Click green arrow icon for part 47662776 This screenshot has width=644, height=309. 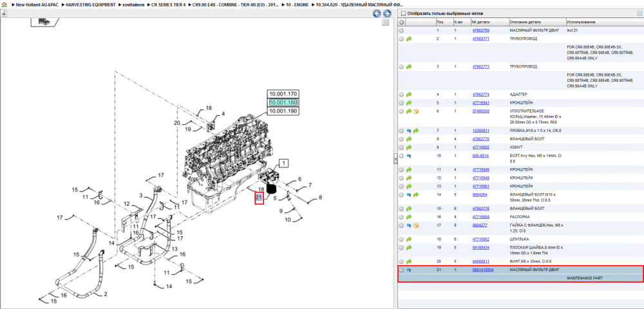tap(409, 209)
